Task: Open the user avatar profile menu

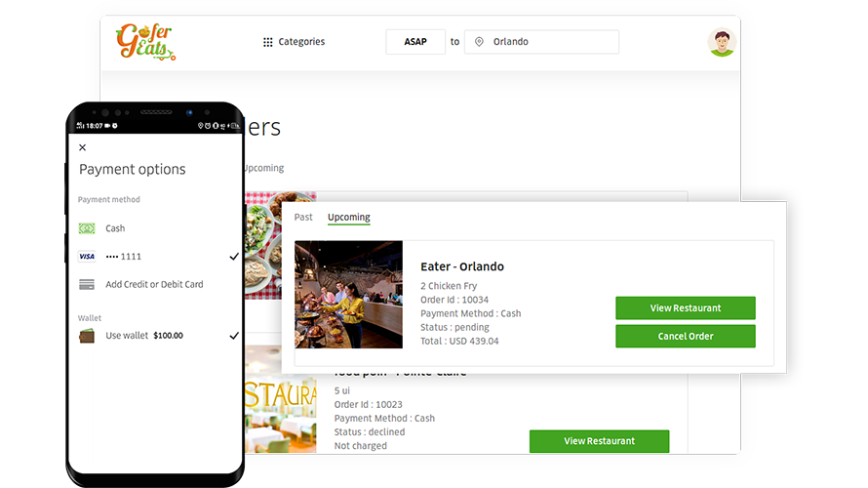Action: (722, 42)
